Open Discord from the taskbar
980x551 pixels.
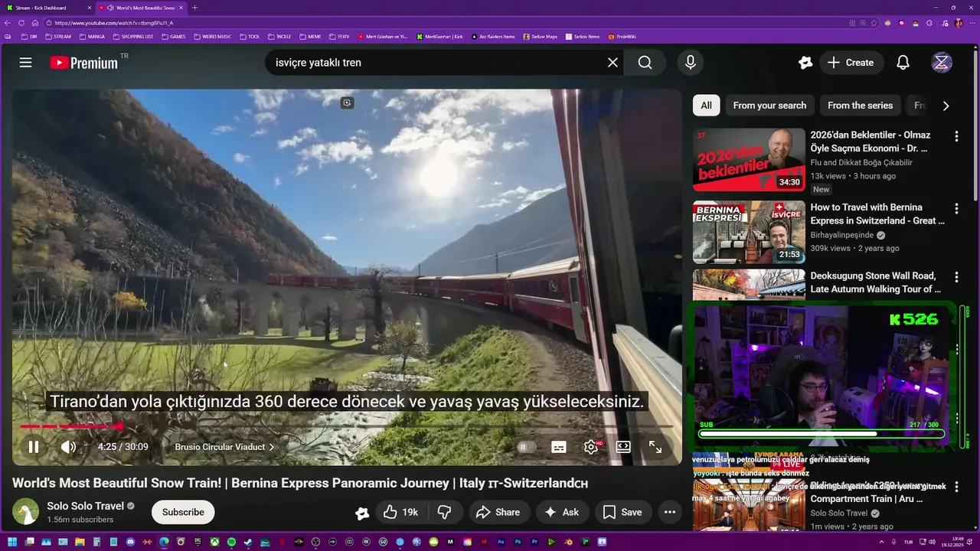click(130, 543)
